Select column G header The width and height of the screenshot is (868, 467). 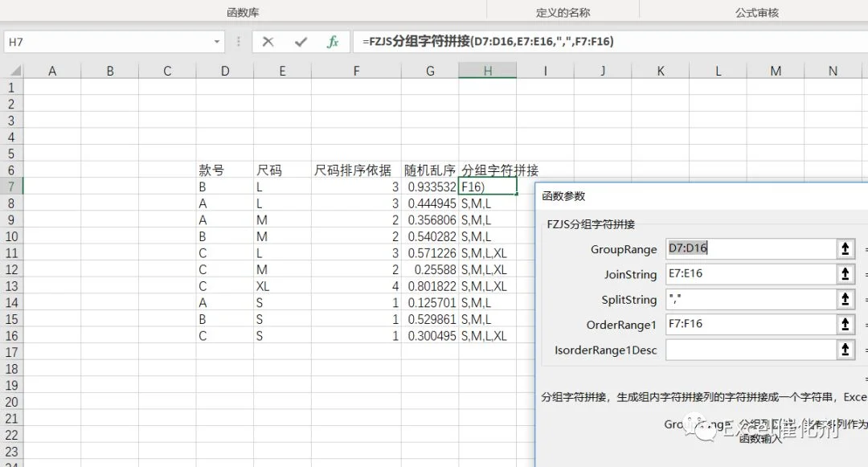430,71
